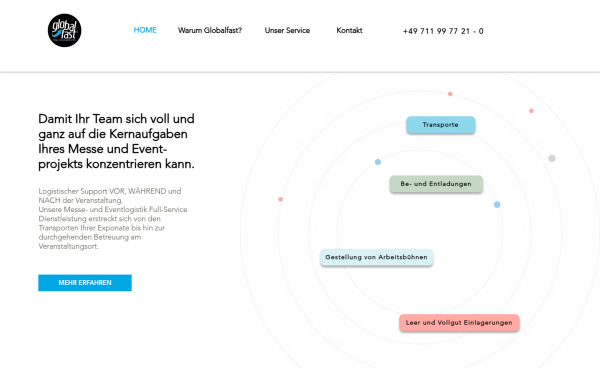Select the Transporte label
Viewport: 600px width, 375px height.
440,125
